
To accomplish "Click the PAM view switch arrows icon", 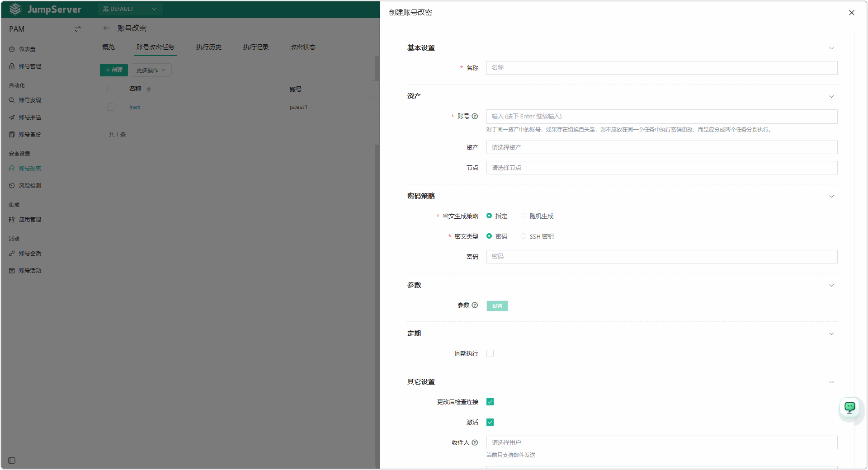I will pos(78,29).
